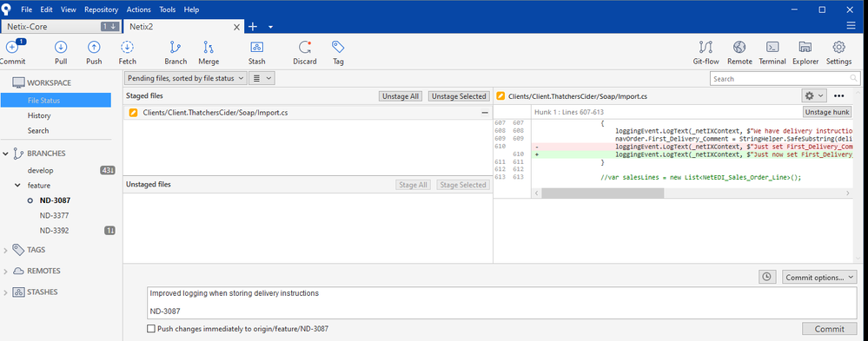868x341 pixels.
Task: Expand the TAGS section
Action: pyautogui.click(x=5, y=250)
